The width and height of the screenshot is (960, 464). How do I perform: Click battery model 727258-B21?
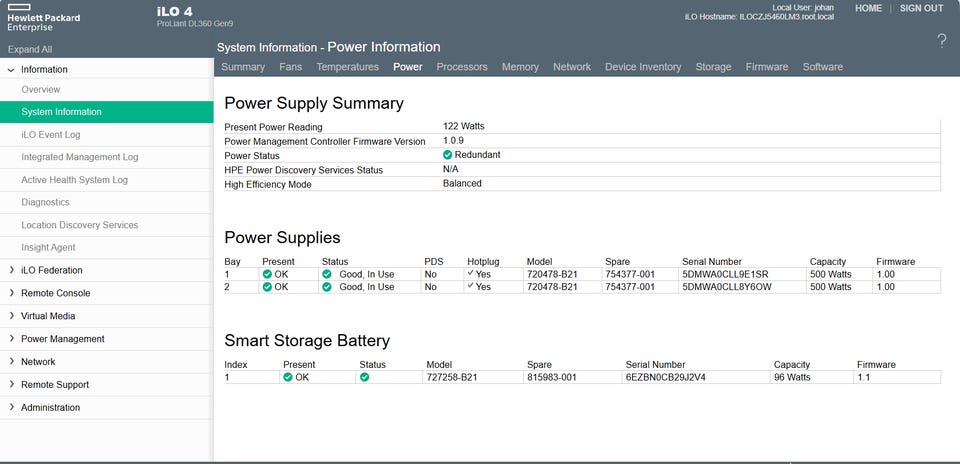pyautogui.click(x=452, y=378)
